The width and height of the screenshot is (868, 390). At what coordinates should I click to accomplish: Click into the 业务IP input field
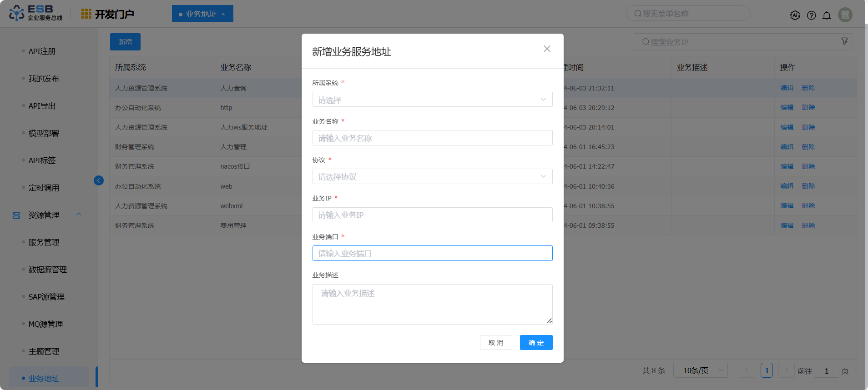[x=432, y=215]
